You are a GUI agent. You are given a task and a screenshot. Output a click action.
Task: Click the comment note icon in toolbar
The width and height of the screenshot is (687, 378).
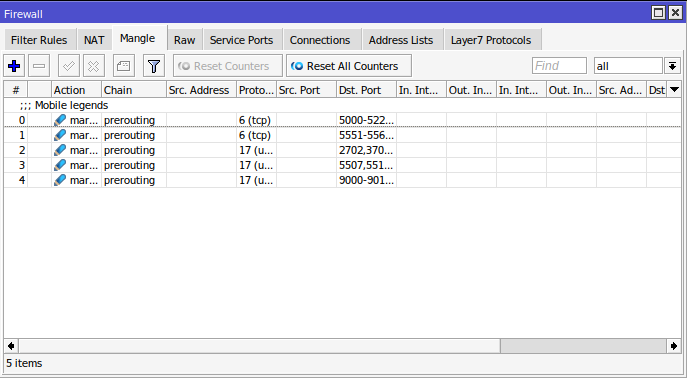coord(124,66)
